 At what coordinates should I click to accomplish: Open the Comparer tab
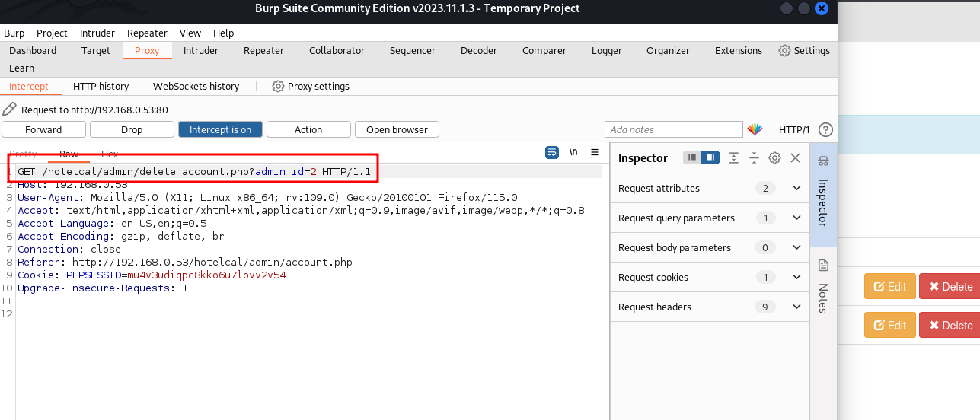[x=544, y=50]
